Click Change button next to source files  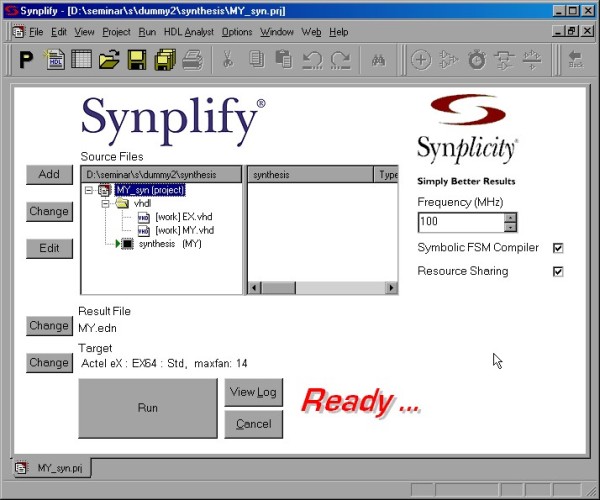[49, 212]
